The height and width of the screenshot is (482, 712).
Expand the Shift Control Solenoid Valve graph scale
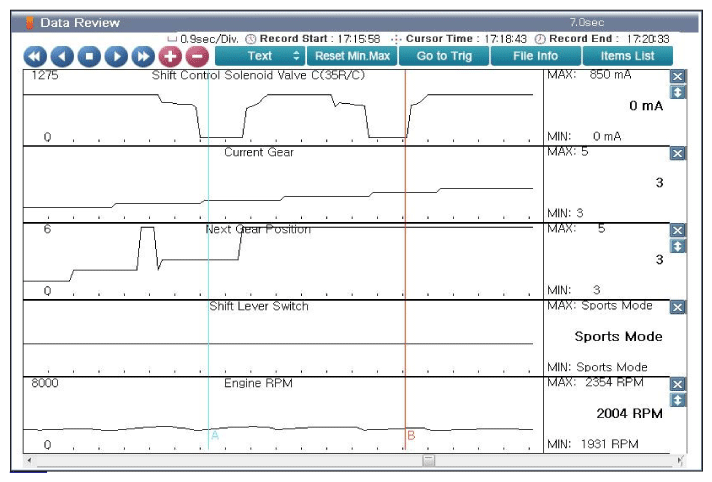(x=677, y=92)
